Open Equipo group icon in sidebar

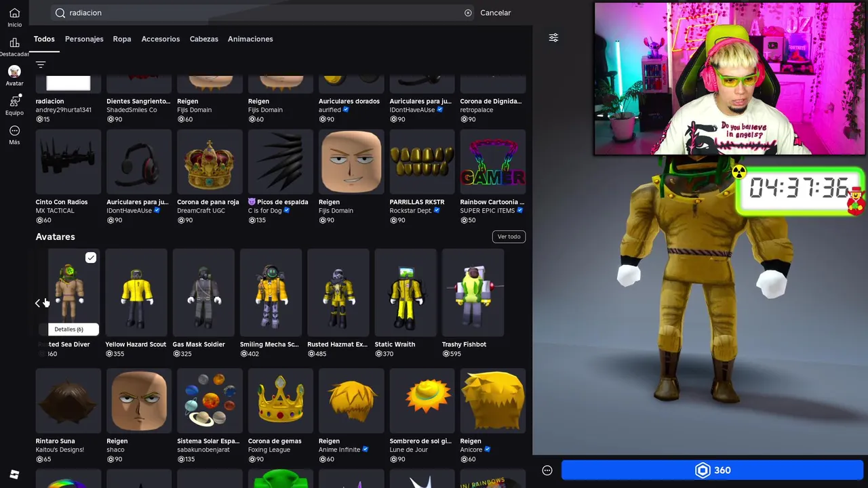pyautogui.click(x=14, y=105)
